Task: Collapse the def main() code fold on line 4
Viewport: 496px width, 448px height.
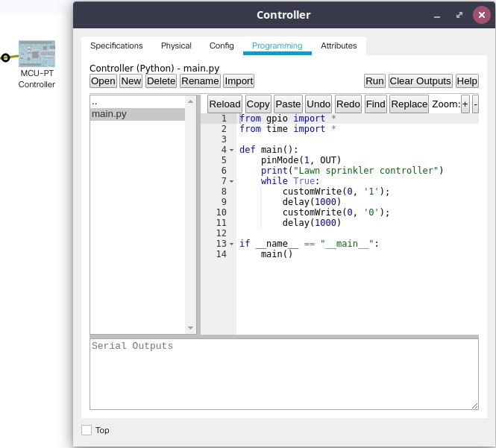Action: (x=231, y=150)
